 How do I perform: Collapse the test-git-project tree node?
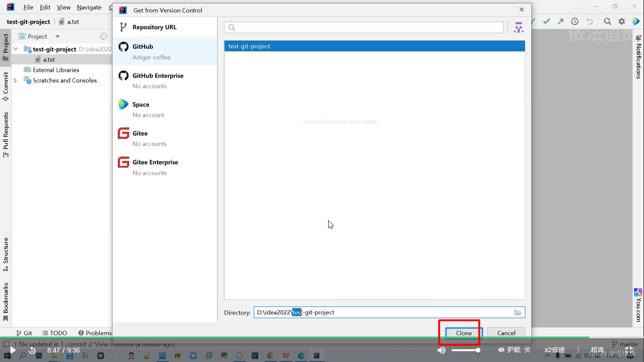click(16, 49)
